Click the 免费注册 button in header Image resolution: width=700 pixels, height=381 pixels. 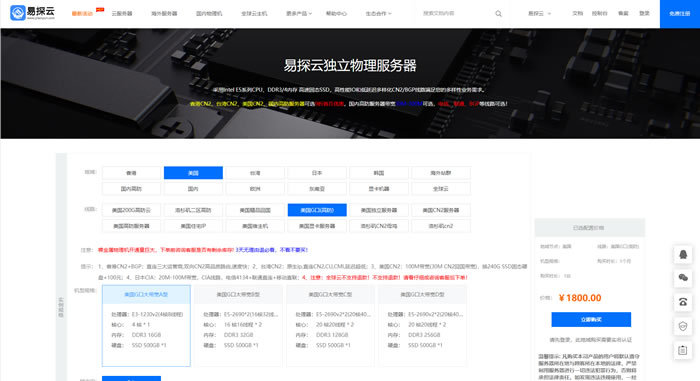tap(679, 14)
